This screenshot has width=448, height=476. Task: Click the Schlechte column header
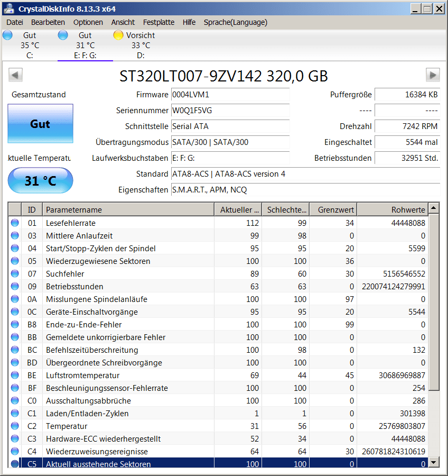[x=285, y=210]
